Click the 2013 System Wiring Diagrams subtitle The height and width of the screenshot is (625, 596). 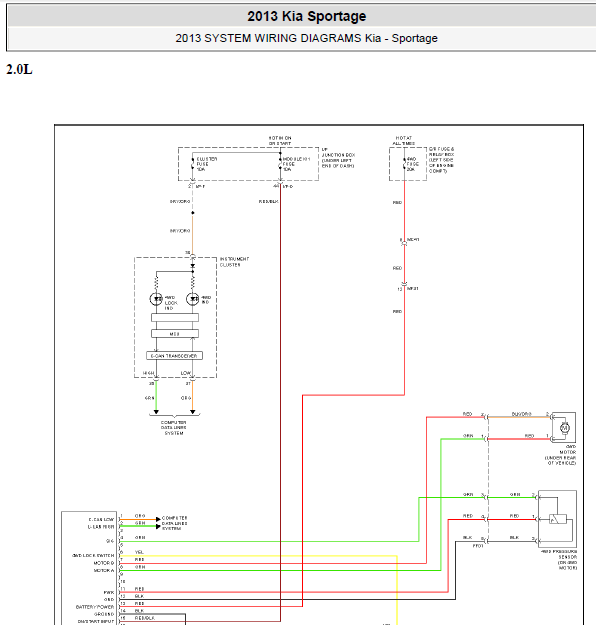click(307, 38)
